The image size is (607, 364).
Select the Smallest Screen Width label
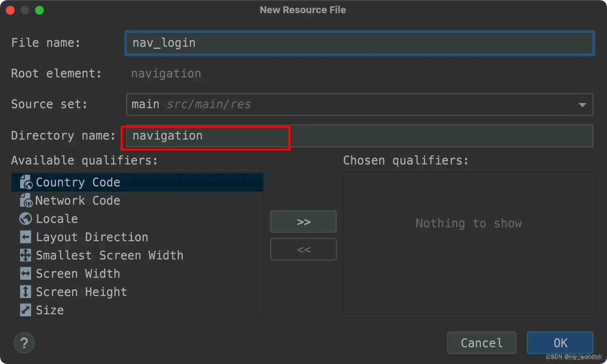(x=109, y=255)
